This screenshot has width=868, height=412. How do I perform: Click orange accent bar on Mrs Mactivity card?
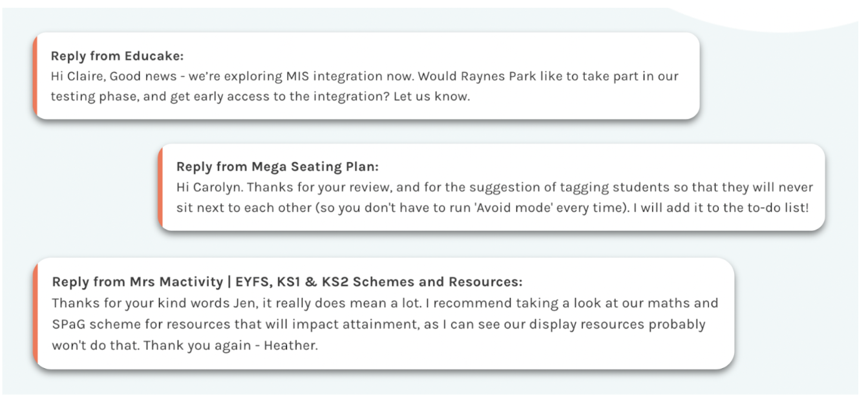(36, 314)
